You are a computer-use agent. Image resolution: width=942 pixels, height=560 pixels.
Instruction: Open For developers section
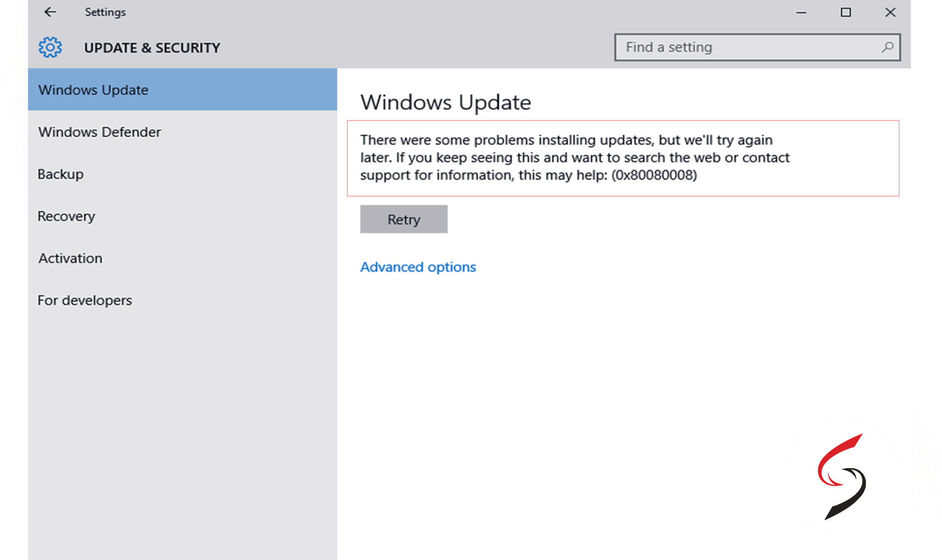tap(182, 300)
